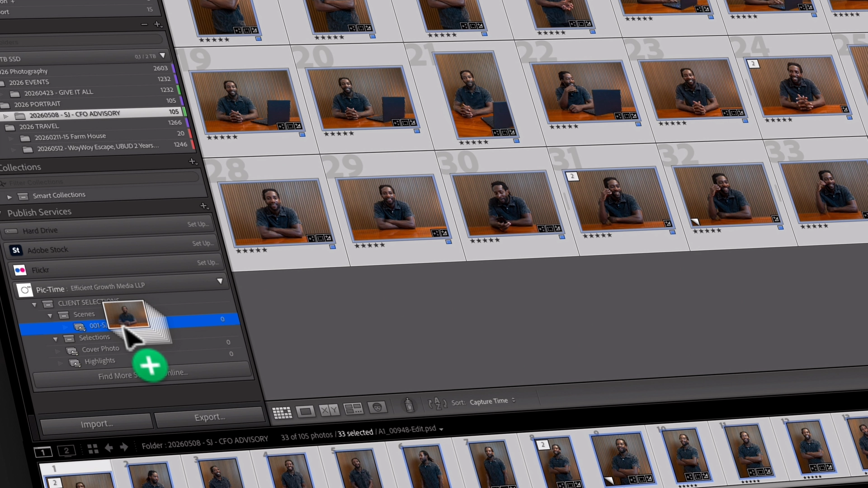The image size is (868, 488).
Task: Select the Painter spray can tool
Action: pyautogui.click(x=409, y=405)
